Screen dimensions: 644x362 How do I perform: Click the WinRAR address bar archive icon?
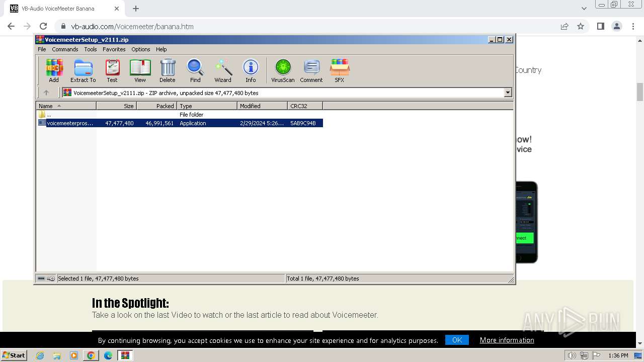click(67, 93)
